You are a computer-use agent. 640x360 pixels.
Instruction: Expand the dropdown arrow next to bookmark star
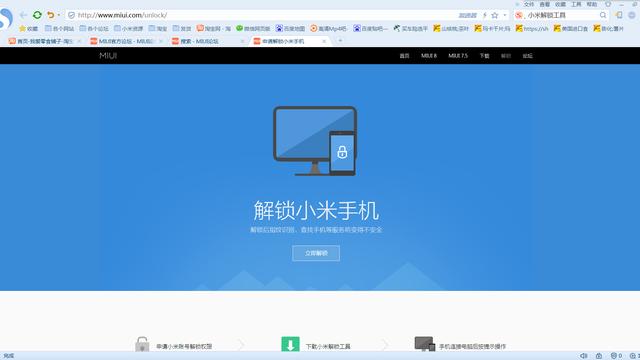pos(504,15)
